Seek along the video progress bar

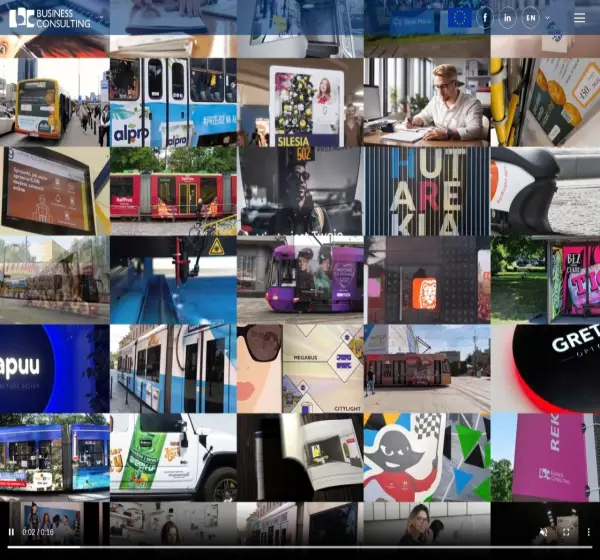[300, 547]
